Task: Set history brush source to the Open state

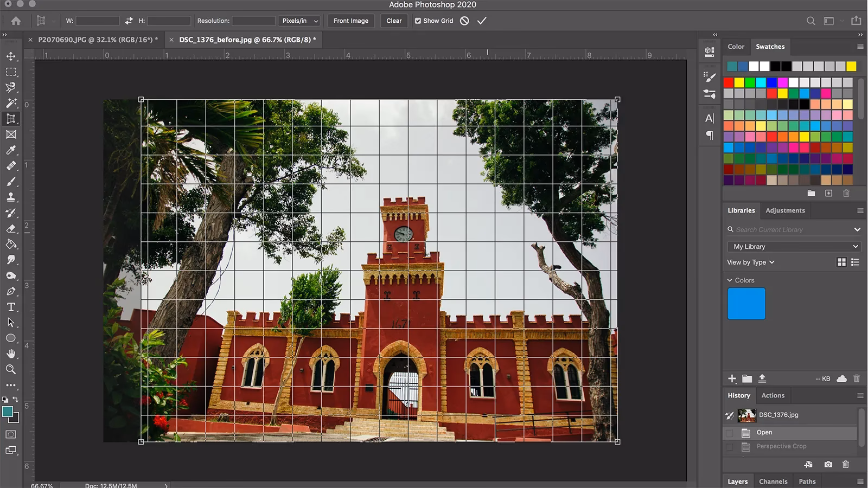Action: (729, 432)
